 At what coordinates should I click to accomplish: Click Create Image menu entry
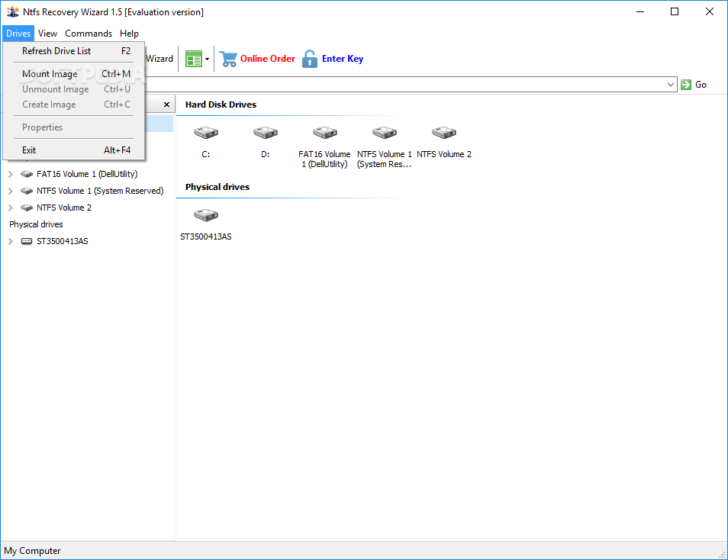tap(74, 105)
